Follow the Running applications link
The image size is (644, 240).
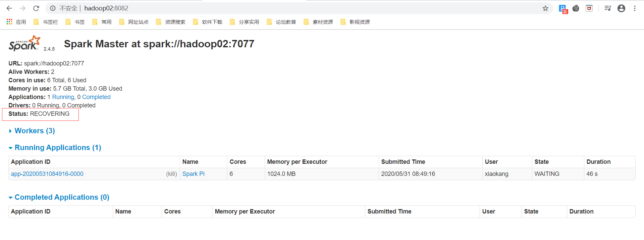coord(63,97)
